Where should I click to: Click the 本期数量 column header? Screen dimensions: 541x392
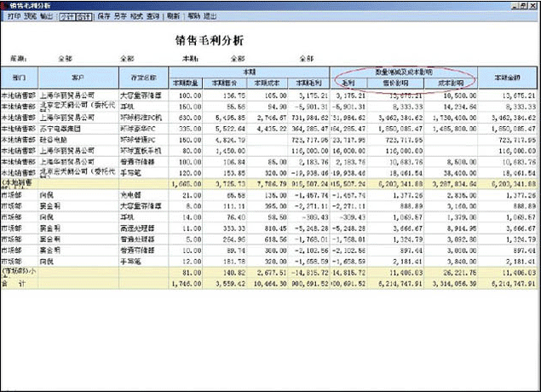point(186,84)
